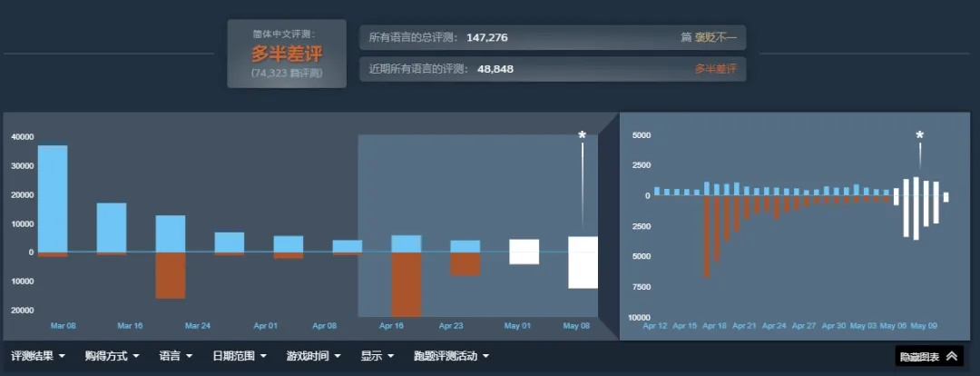The height and width of the screenshot is (376, 980).
Task: Open the 显示 display dropdown
Action: point(377,356)
